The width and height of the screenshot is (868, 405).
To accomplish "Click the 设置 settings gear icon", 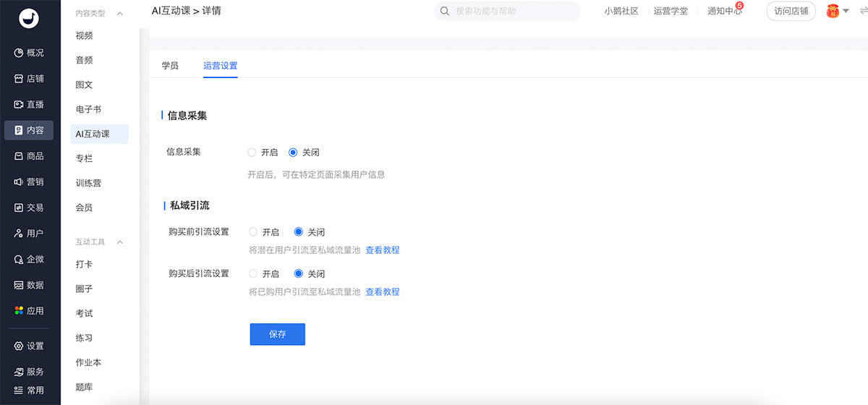I will pos(19,346).
